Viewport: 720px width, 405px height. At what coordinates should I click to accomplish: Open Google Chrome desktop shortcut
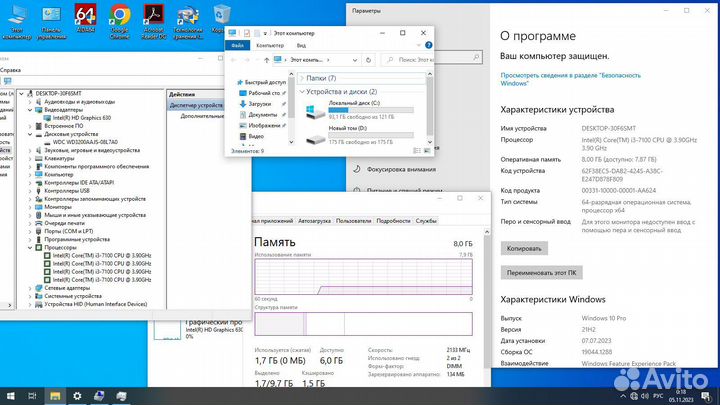(119, 21)
